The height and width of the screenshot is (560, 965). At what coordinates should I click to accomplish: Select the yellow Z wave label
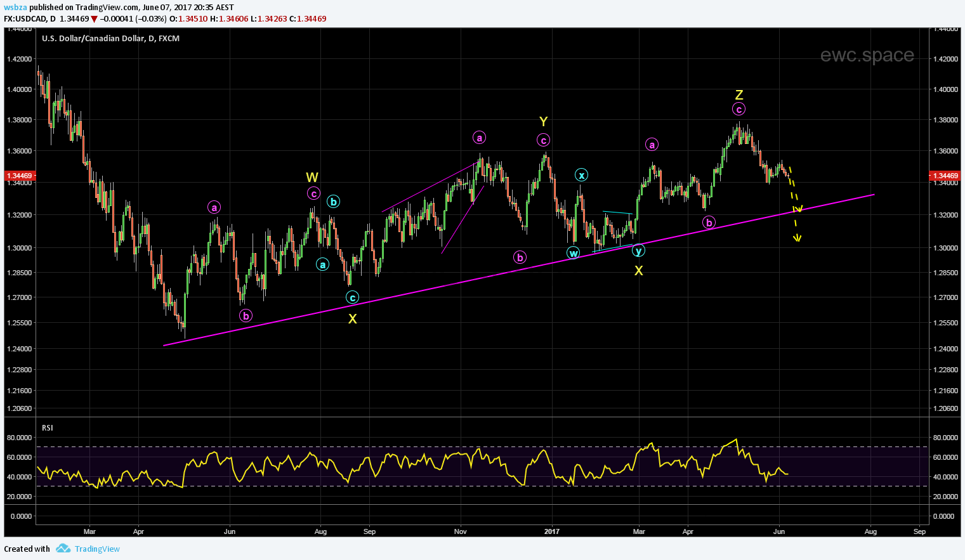[739, 95]
